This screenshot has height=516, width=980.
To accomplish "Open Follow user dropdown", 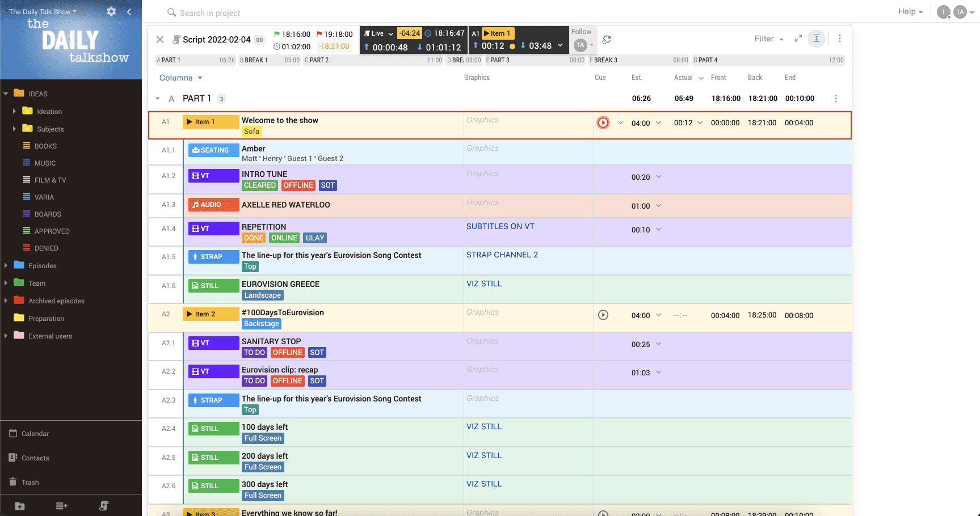I will pyautogui.click(x=583, y=45).
